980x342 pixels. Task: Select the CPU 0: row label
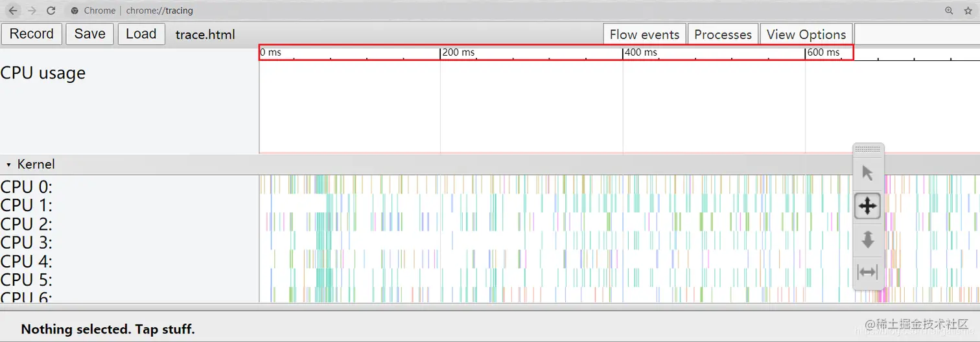[x=27, y=187]
